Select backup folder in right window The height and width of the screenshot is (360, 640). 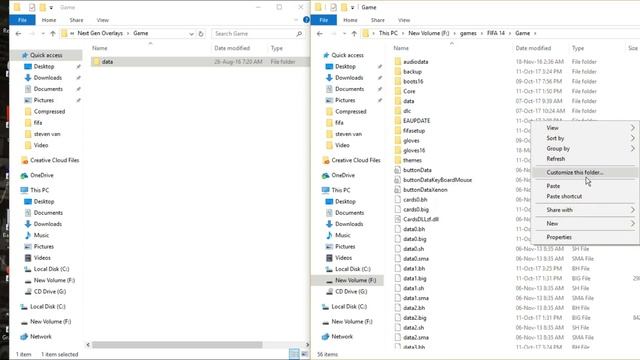pos(412,71)
